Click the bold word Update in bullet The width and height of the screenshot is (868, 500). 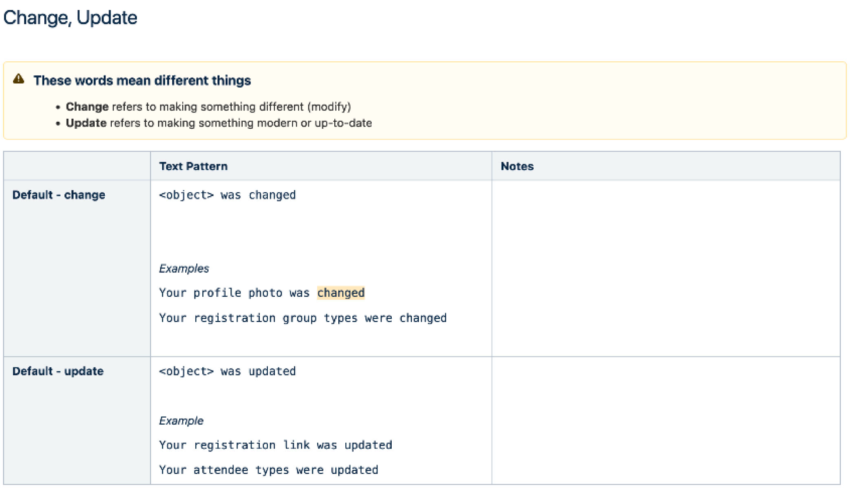pyautogui.click(x=86, y=123)
